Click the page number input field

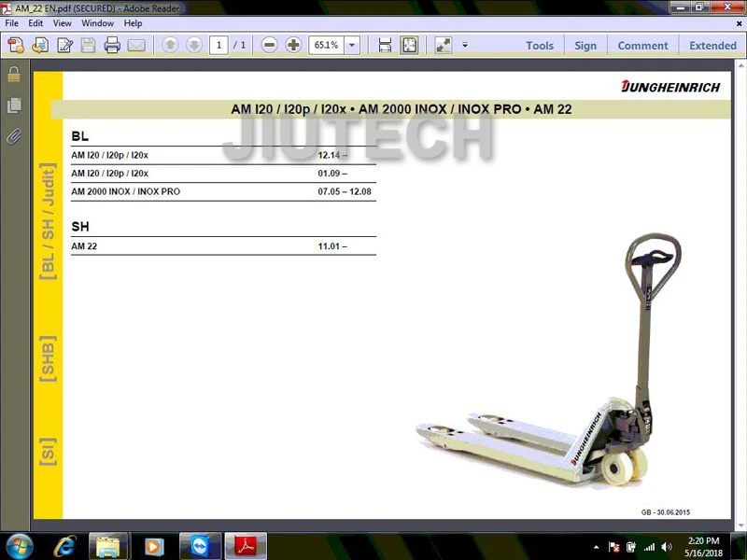click(x=218, y=45)
